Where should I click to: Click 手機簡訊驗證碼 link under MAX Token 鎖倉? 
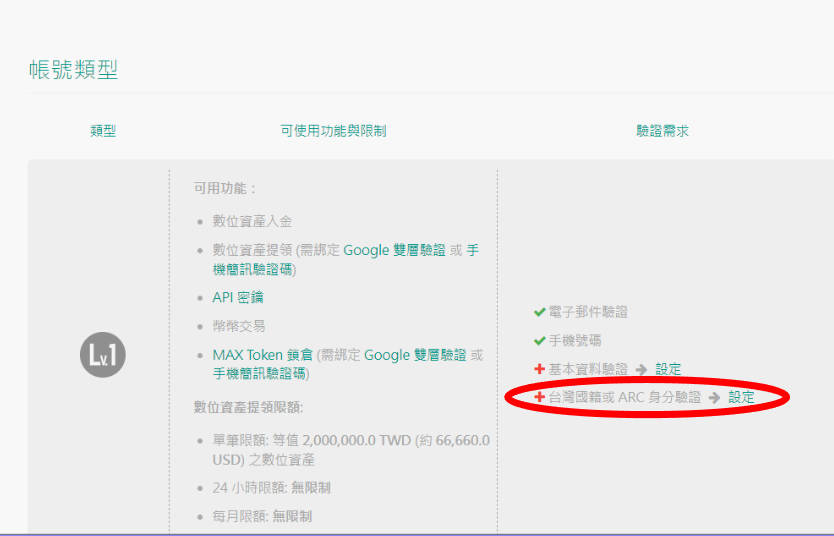point(259,373)
